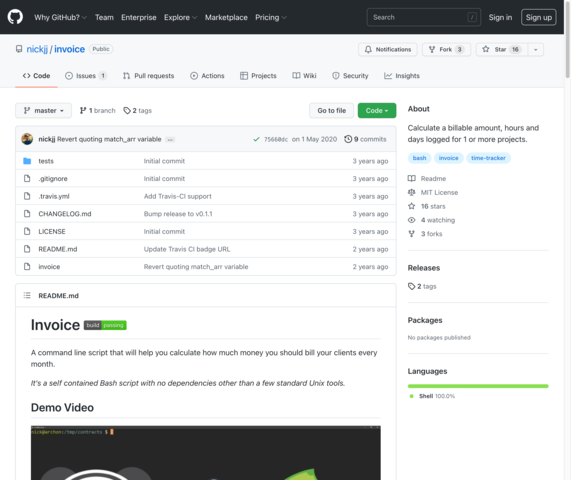Screen dimensions: 571x480
Task: Click the bell icon in Notifications
Action: [368, 49]
